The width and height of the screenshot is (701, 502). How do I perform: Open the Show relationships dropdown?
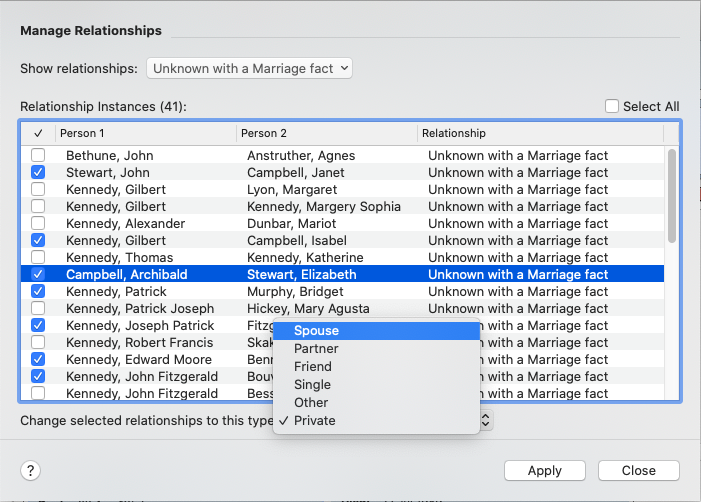[249, 68]
